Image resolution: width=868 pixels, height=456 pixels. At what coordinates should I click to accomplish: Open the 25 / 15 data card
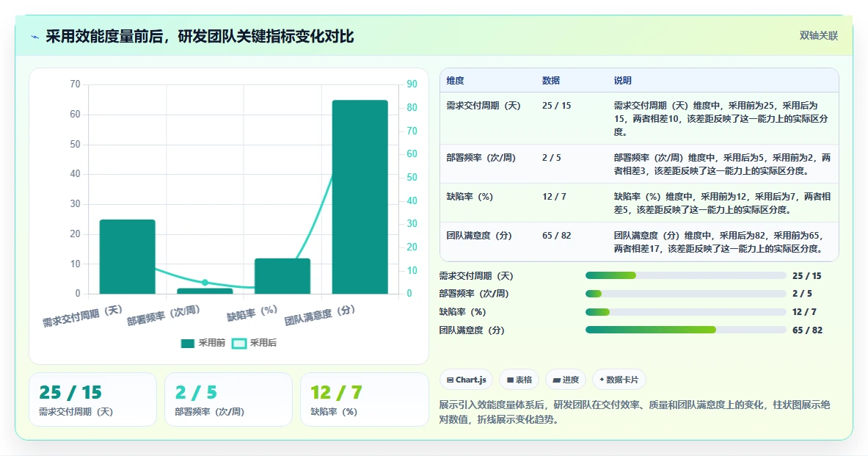coord(92,399)
